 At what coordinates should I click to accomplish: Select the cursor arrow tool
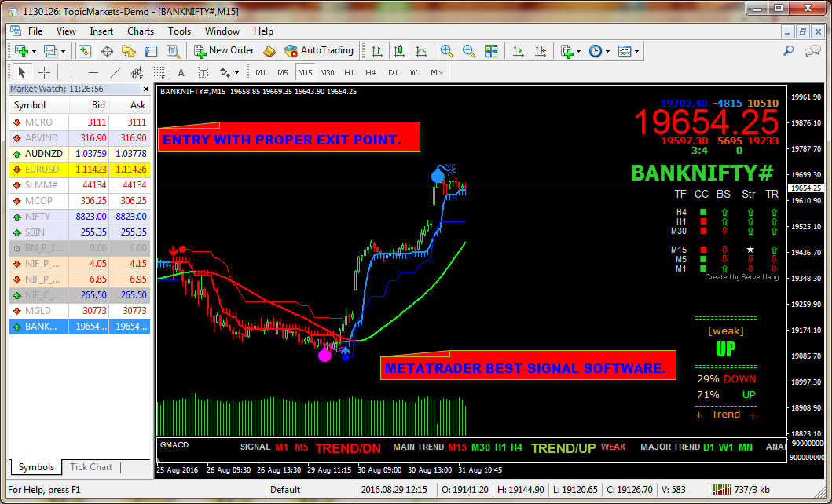(x=22, y=72)
